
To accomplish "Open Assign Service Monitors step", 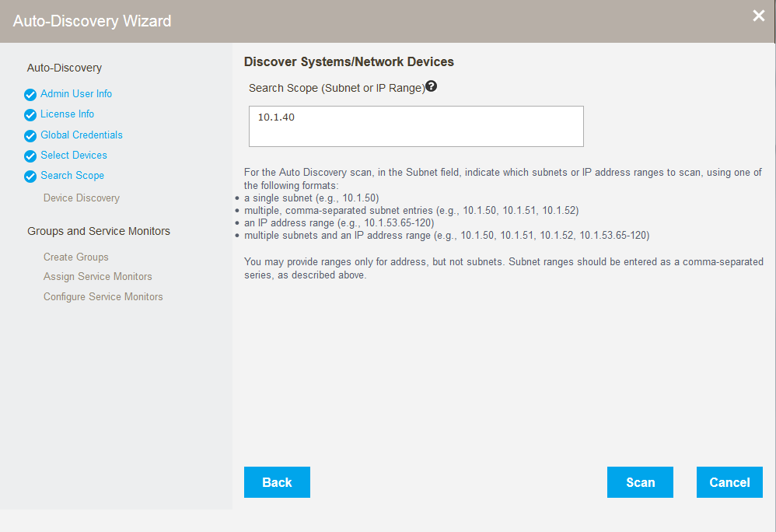I will pyautogui.click(x=98, y=277).
